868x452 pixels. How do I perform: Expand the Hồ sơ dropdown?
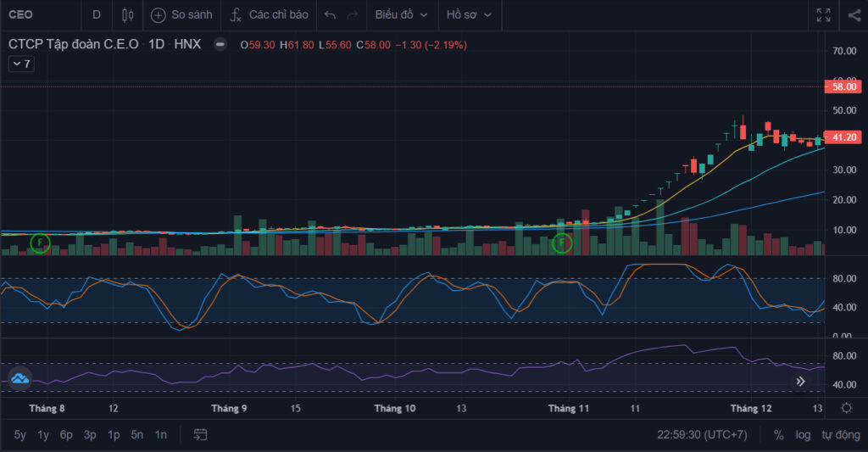click(x=469, y=15)
